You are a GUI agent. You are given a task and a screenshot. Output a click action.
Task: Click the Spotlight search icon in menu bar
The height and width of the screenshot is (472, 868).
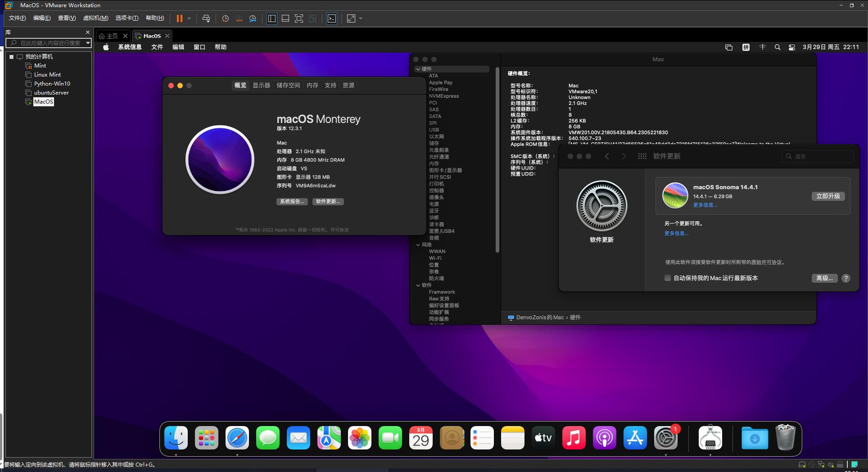(777, 47)
